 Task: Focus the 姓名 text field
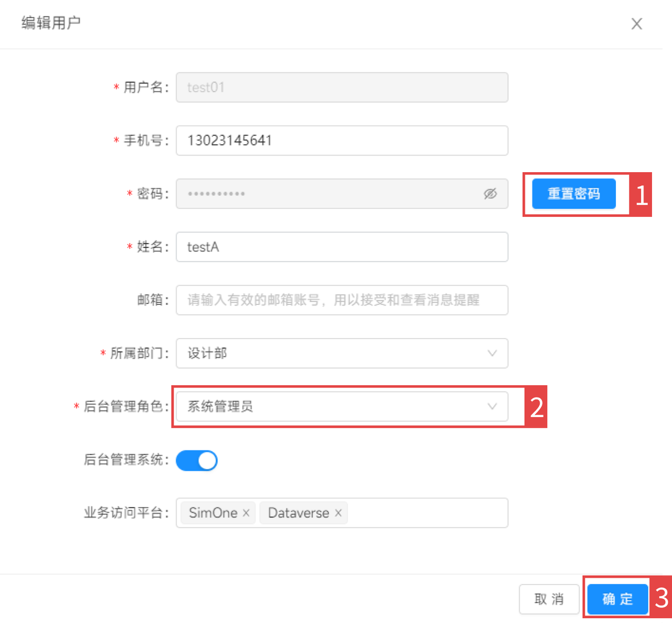[x=341, y=247]
